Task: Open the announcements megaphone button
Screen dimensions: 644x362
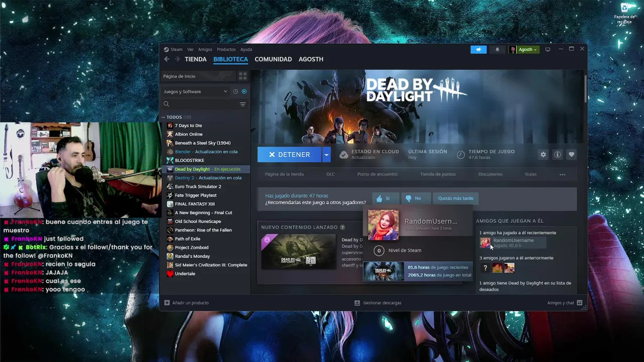Action: click(x=478, y=49)
